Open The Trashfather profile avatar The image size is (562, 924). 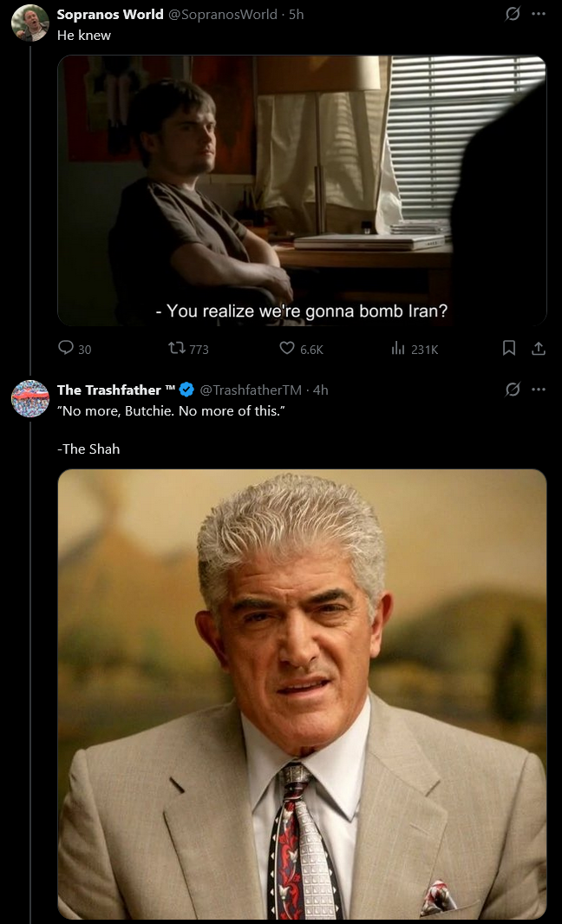click(x=30, y=399)
